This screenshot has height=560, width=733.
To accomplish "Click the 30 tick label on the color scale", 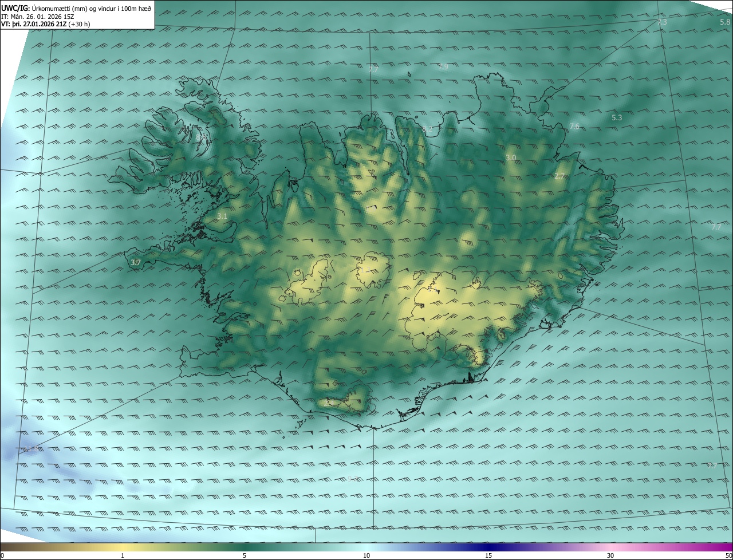I will tap(610, 555).
